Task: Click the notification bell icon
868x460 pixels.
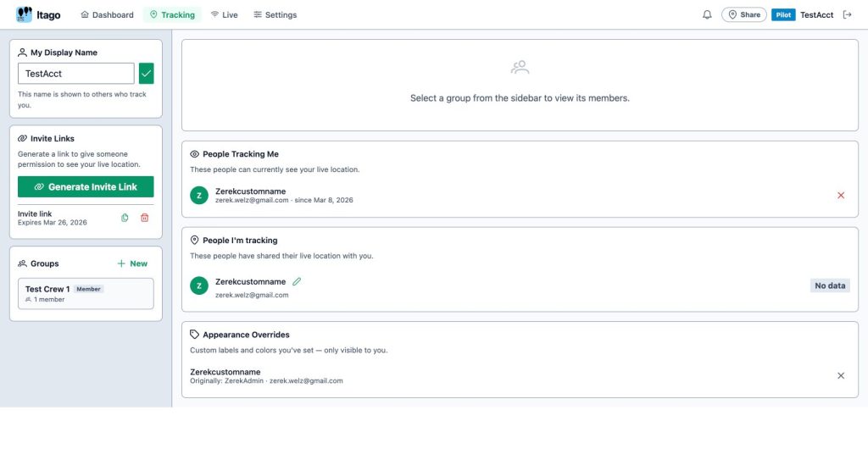Action: coord(707,14)
